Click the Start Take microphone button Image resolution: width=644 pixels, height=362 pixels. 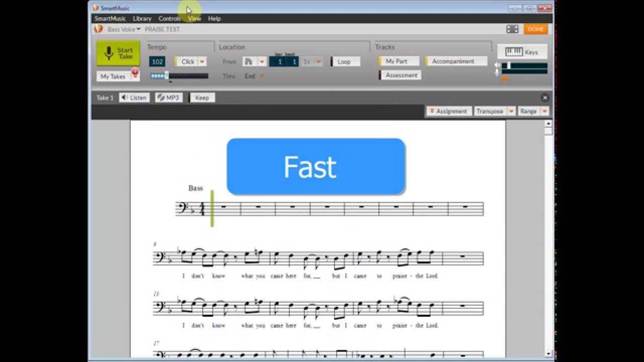point(118,53)
